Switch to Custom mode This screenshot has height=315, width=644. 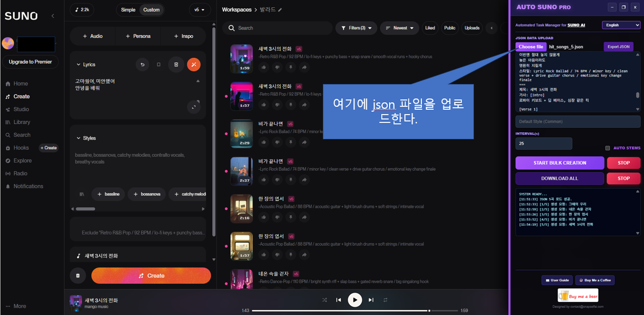pyautogui.click(x=151, y=10)
